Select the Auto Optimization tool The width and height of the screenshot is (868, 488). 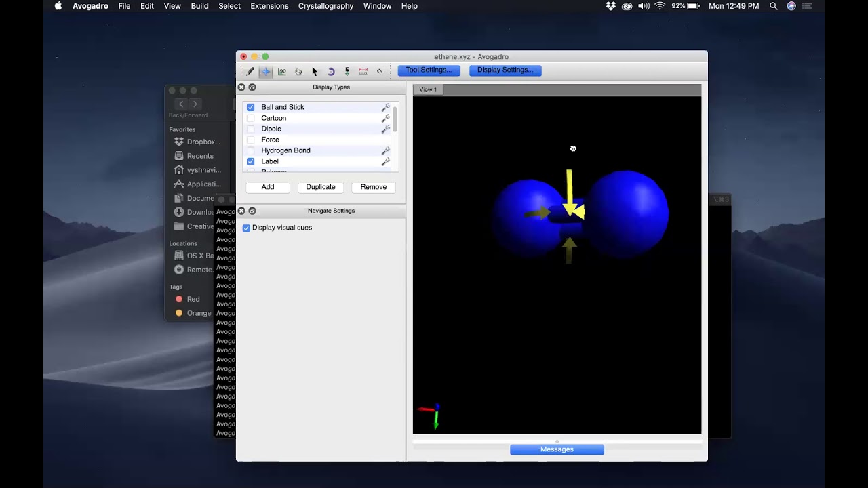(x=347, y=71)
